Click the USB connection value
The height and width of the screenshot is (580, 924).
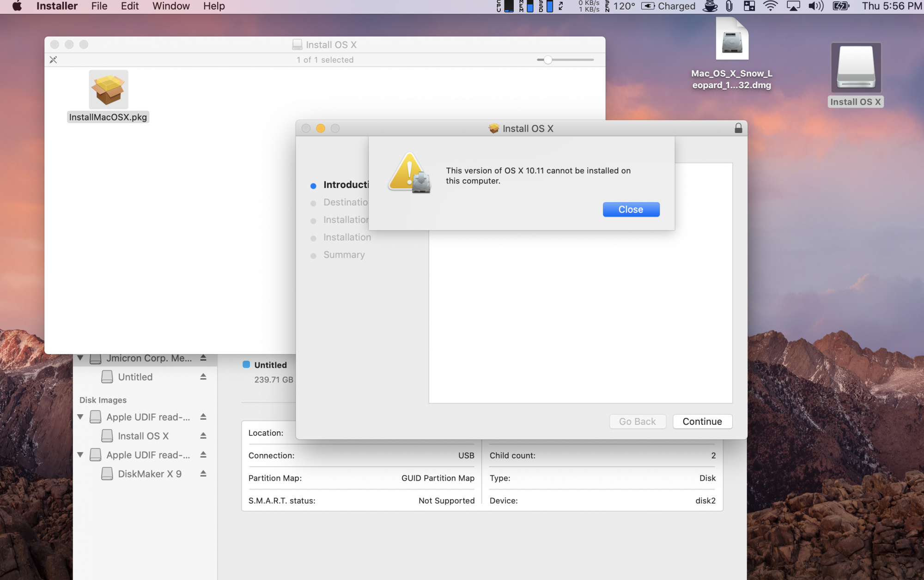[x=466, y=455]
